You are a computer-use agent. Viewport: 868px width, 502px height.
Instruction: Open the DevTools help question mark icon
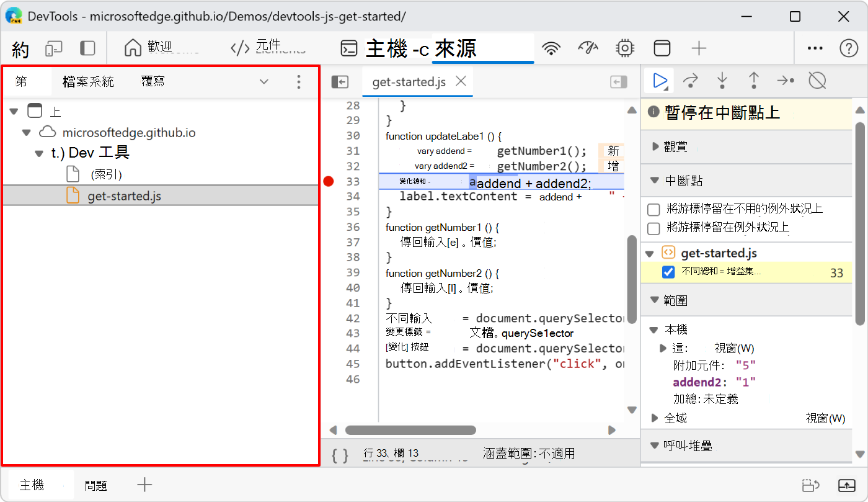click(x=848, y=48)
